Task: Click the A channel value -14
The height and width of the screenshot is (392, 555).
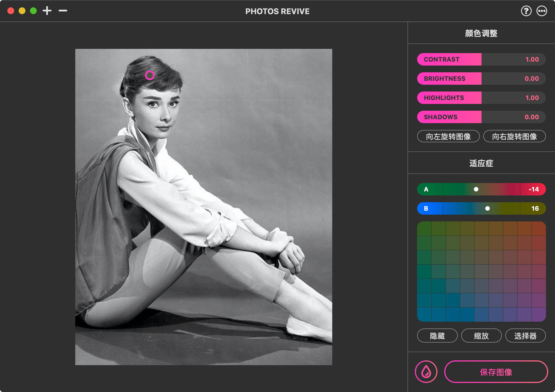Action: [534, 189]
